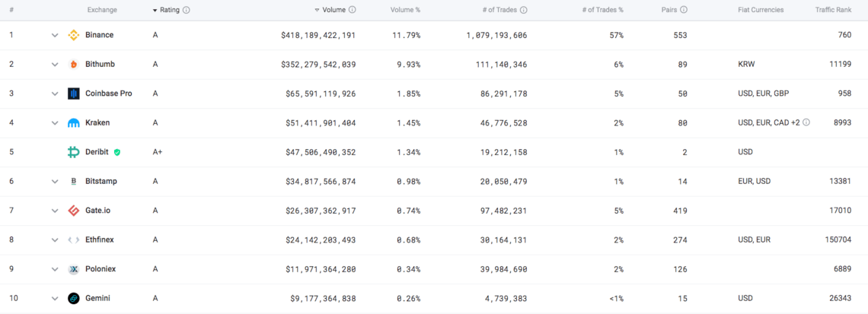The image size is (868, 314).
Task: Click the Deribit verified badge icon
Action: coord(117,152)
